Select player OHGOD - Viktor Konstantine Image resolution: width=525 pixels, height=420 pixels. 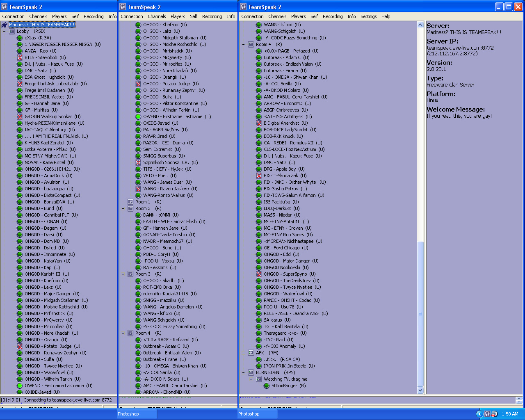tap(175, 103)
